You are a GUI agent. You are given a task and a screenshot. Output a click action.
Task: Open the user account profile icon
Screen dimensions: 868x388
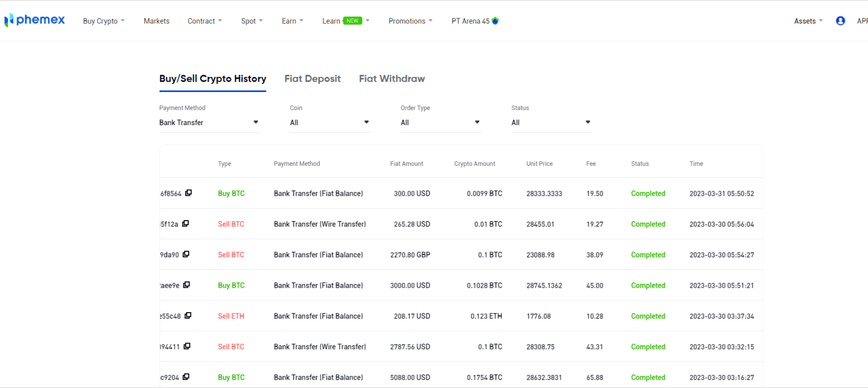click(x=840, y=21)
